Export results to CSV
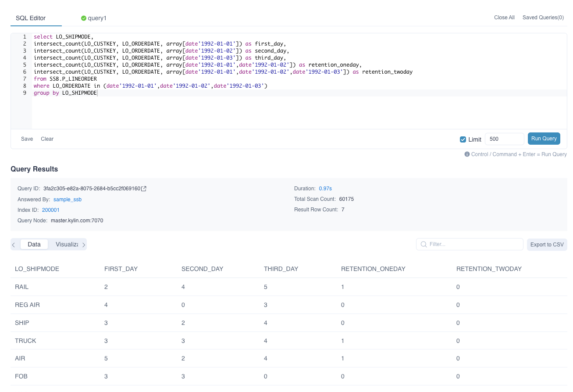Screen dimensions: 573x392 pos(547,245)
